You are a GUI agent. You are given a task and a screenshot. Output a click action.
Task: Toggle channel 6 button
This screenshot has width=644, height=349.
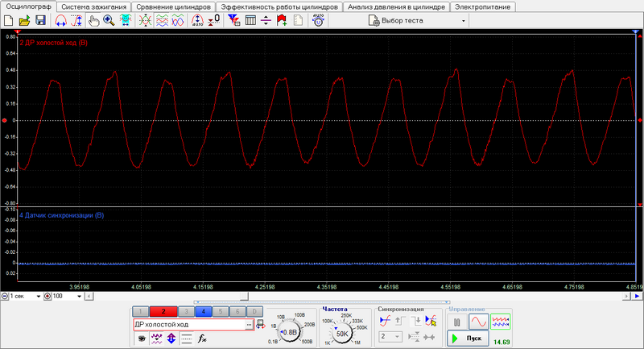(x=237, y=312)
